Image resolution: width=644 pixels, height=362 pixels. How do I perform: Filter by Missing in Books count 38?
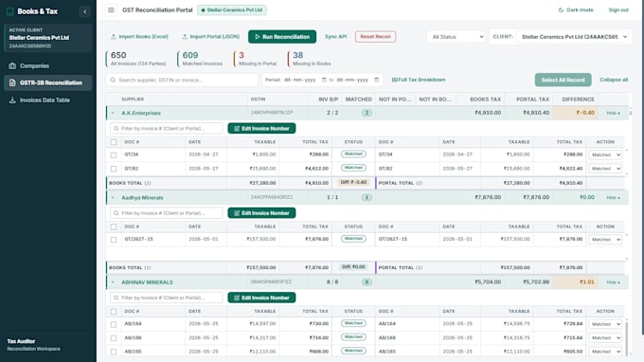[x=311, y=59]
